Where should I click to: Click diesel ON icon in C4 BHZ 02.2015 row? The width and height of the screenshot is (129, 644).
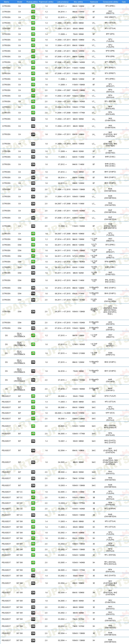pos(33,183)
